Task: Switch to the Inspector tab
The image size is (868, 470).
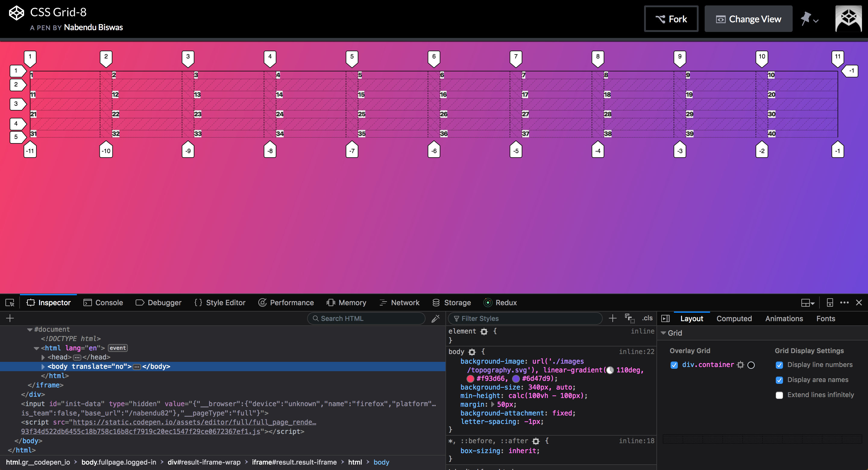Action: [49, 302]
